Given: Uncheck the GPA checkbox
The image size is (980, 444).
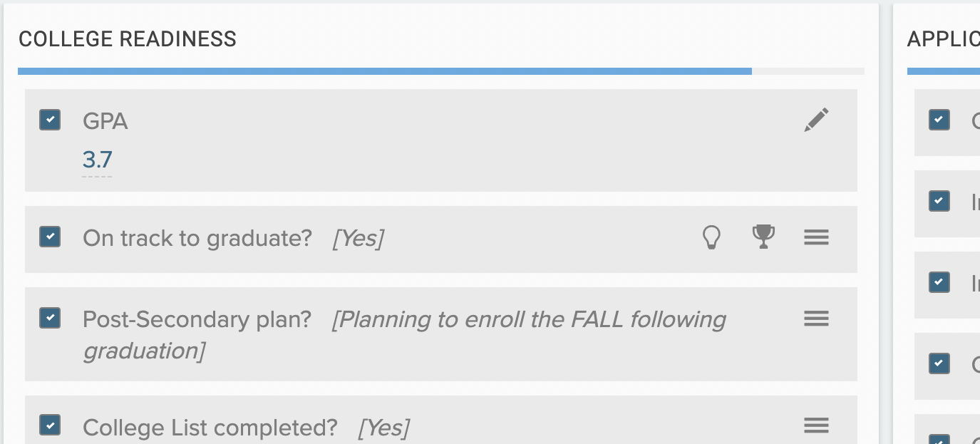Looking at the screenshot, I should (50, 120).
